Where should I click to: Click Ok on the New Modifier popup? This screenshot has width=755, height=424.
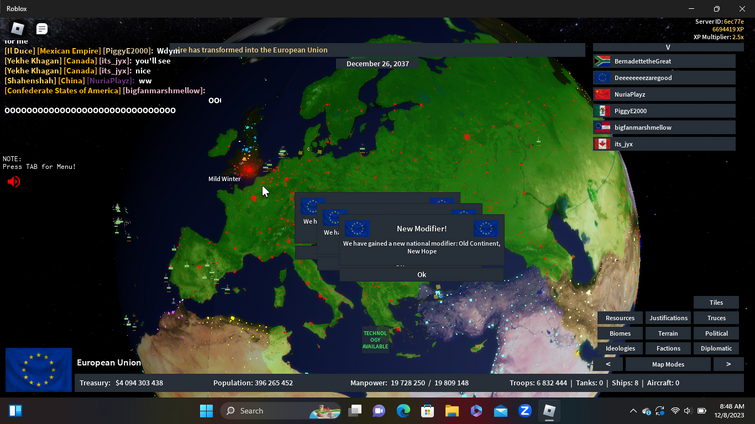pos(421,274)
